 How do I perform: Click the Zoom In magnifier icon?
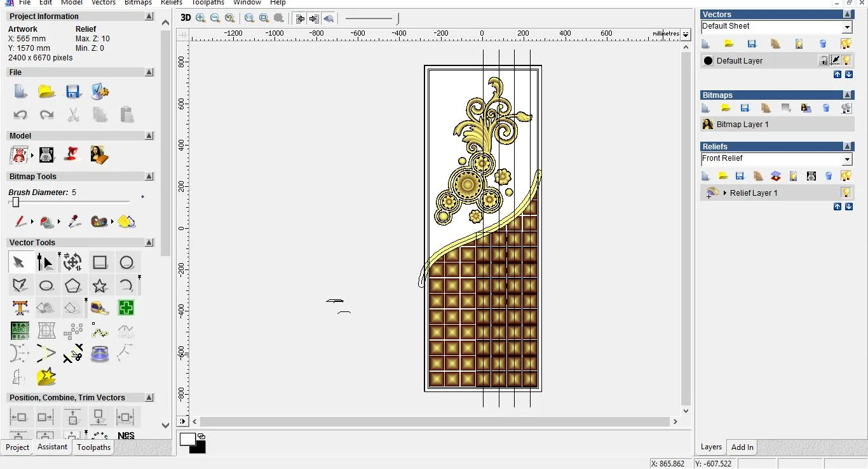tap(201, 18)
